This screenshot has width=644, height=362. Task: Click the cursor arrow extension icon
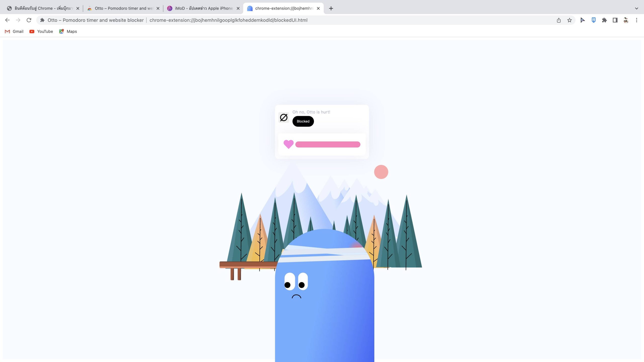(x=583, y=20)
